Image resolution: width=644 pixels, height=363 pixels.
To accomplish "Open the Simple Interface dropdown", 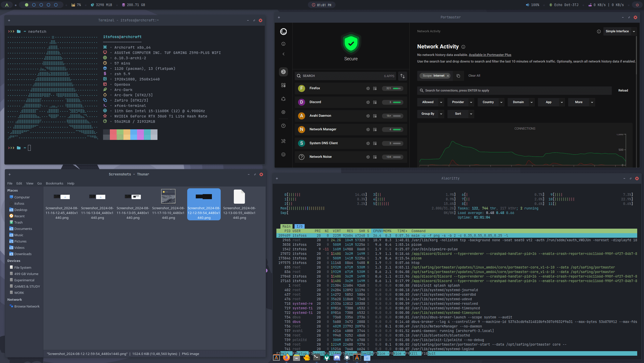I will (x=620, y=31).
